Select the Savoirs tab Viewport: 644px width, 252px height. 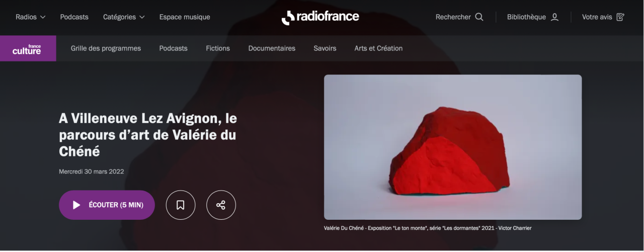325,48
